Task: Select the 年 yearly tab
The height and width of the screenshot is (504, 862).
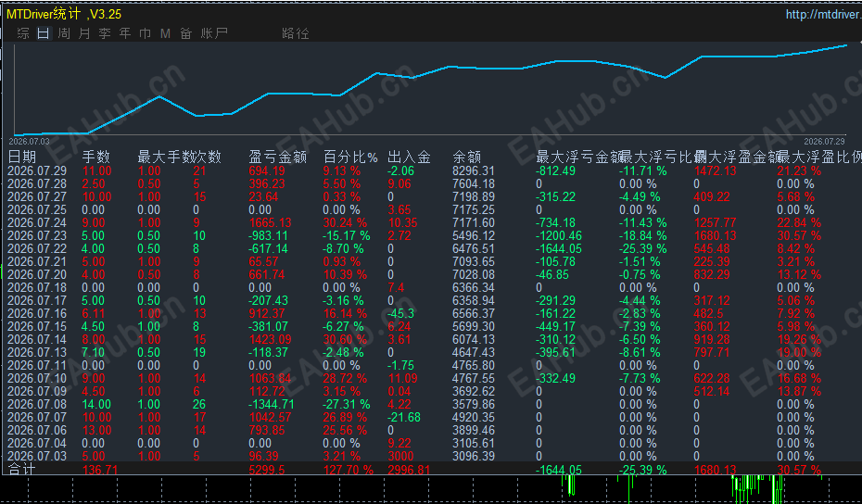Action: tap(125, 33)
